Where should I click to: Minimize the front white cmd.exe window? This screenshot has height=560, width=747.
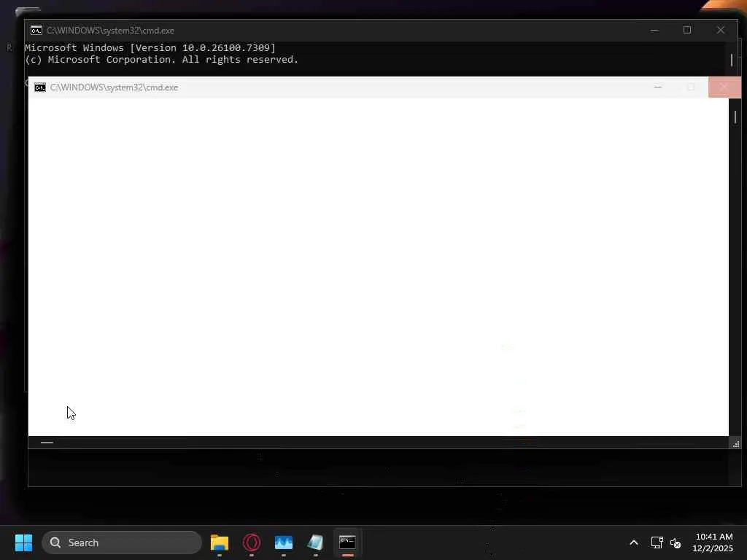658,87
